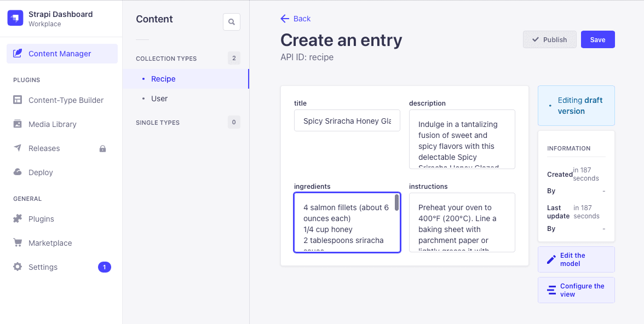
Task: Click the Single Types count badge
Action: coord(234,122)
